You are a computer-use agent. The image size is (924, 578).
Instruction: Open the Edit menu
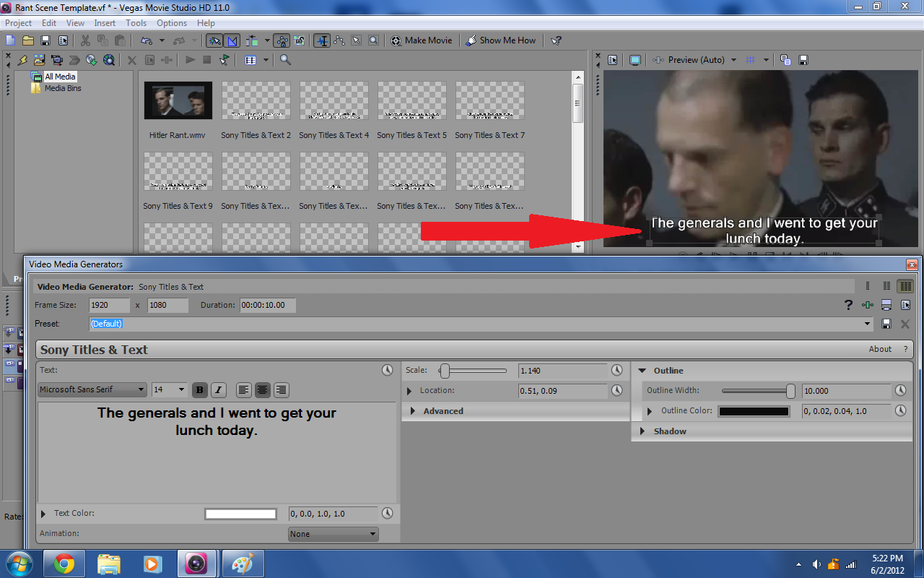click(49, 23)
